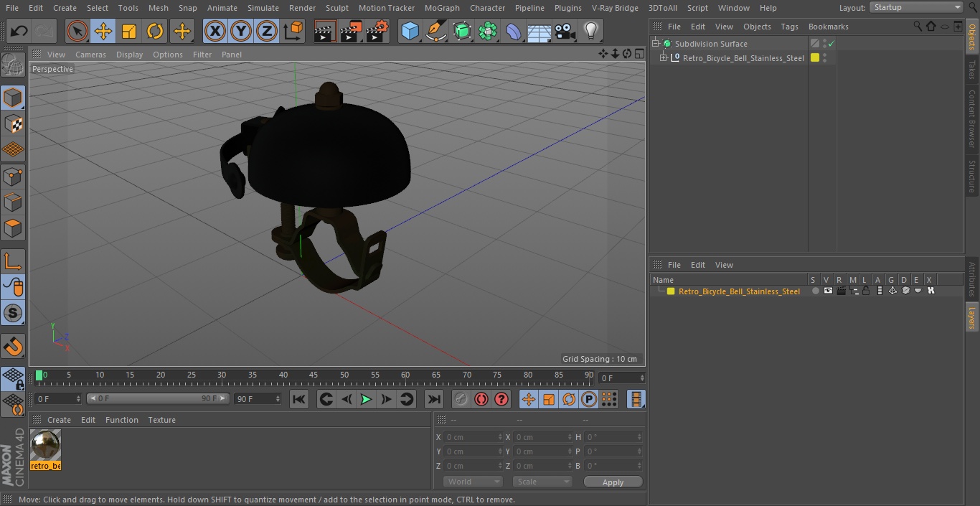The width and height of the screenshot is (980, 506).
Task: Toggle viewport Solo S icon
Action: coord(13,313)
